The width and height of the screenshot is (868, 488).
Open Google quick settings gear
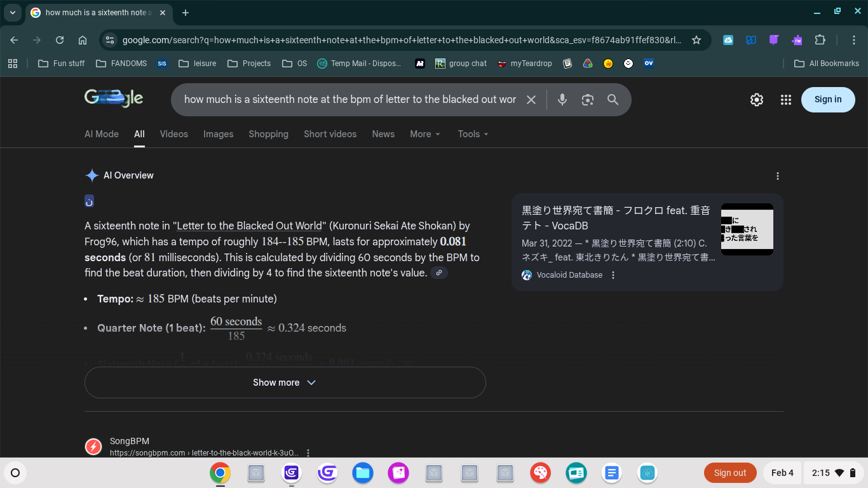(x=756, y=100)
